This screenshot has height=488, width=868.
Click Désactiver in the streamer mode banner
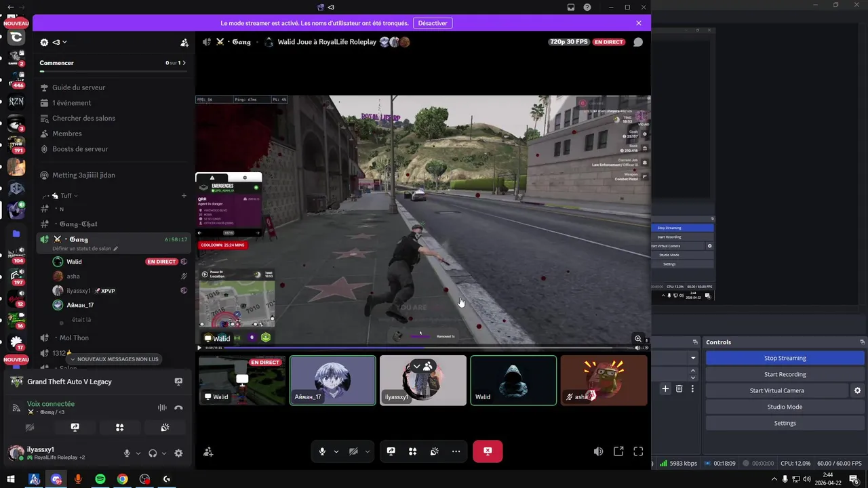(x=433, y=23)
